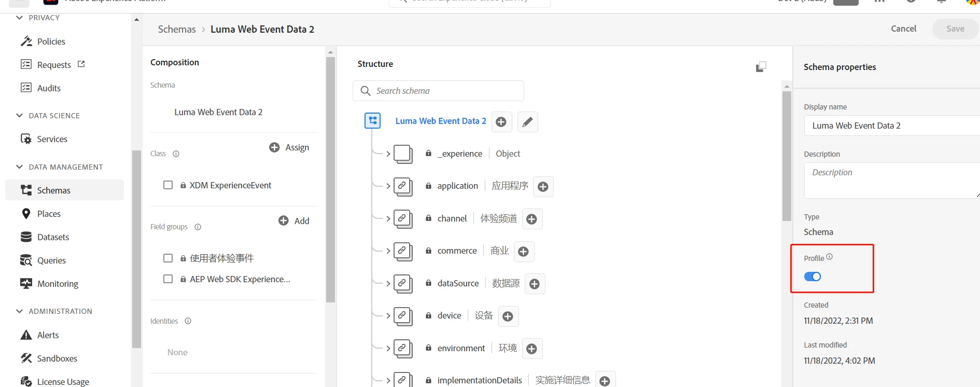Expand the _experience object node

pyautogui.click(x=388, y=154)
